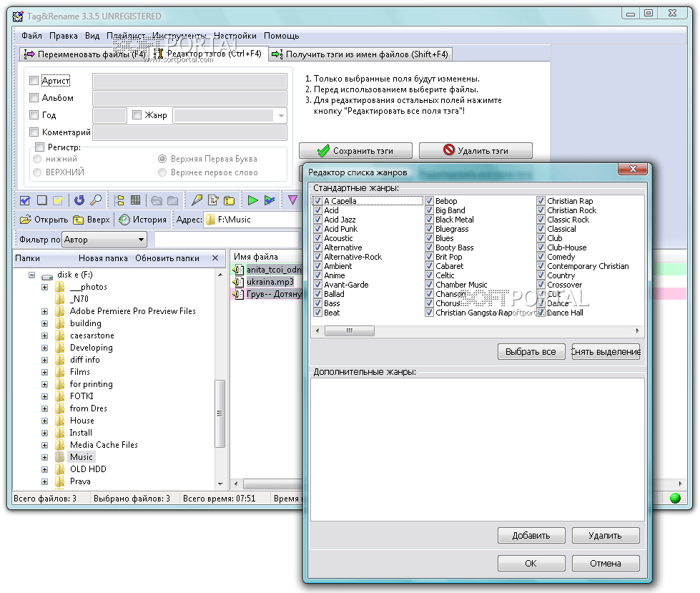
Task: Click the ukraina.mp3 file icon
Action: click(x=238, y=282)
